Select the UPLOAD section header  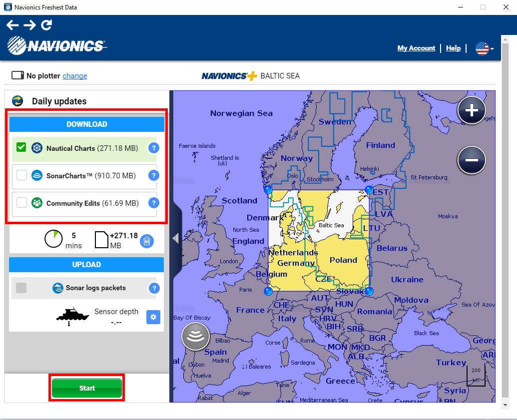[86, 265]
